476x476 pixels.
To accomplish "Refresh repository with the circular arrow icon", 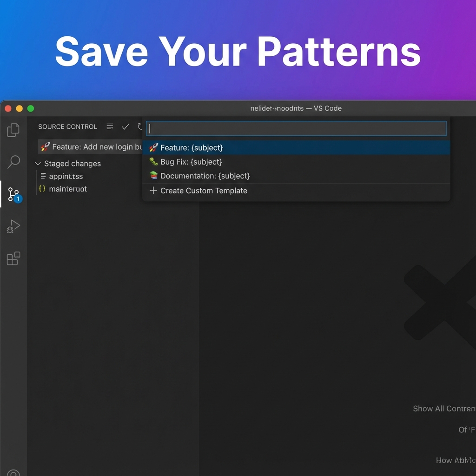I will point(139,126).
